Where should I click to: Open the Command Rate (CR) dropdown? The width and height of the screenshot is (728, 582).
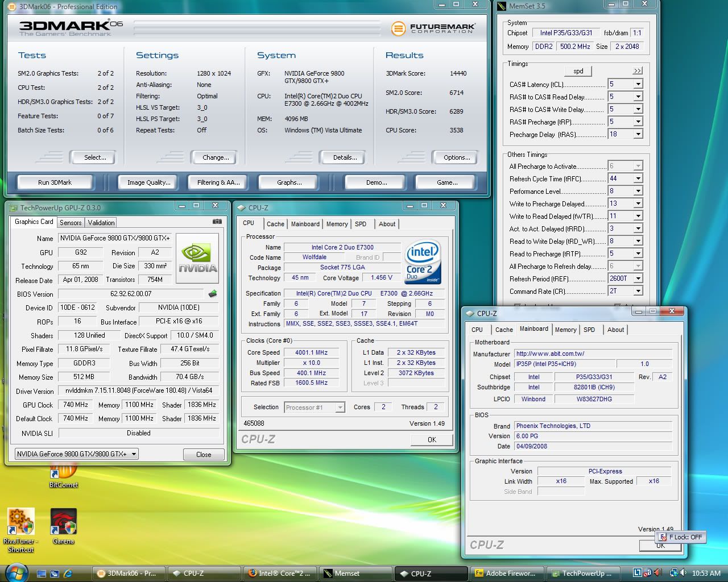pyautogui.click(x=638, y=291)
